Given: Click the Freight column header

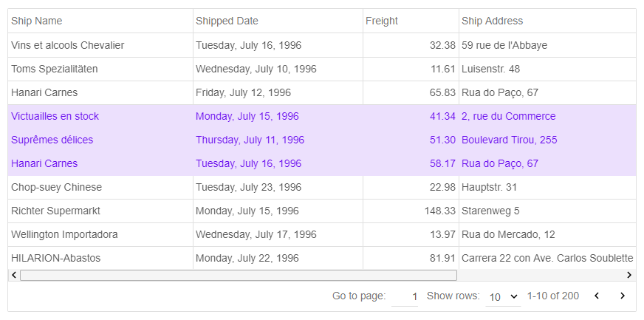Looking at the screenshot, I should pyautogui.click(x=382, y=21).
